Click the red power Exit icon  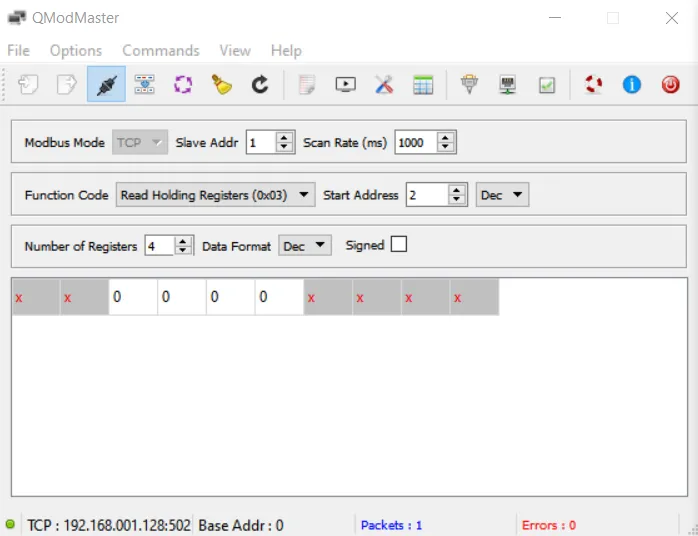tap(670, 85)
